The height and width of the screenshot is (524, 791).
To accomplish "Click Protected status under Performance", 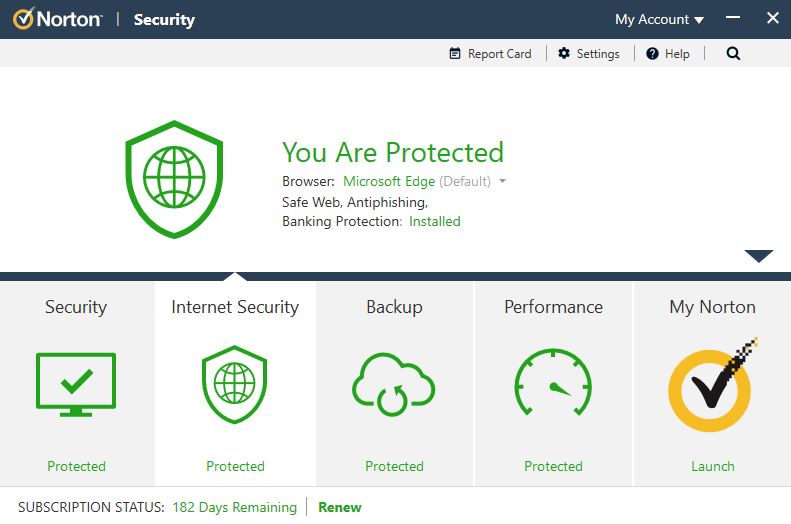I will pos(553,466).
